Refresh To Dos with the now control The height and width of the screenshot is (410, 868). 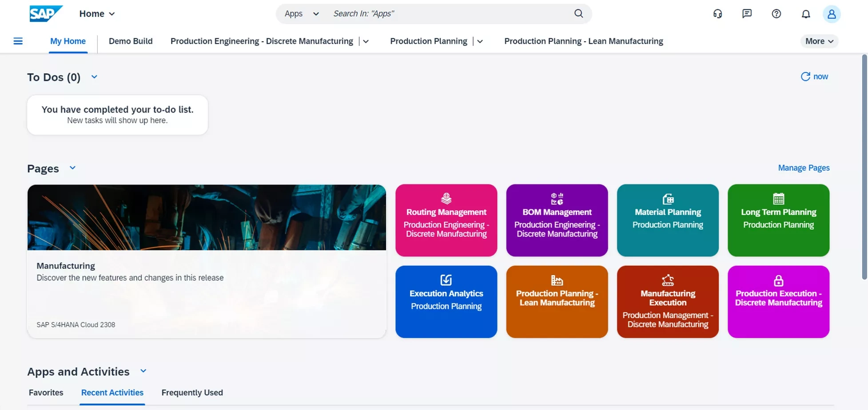814,76
